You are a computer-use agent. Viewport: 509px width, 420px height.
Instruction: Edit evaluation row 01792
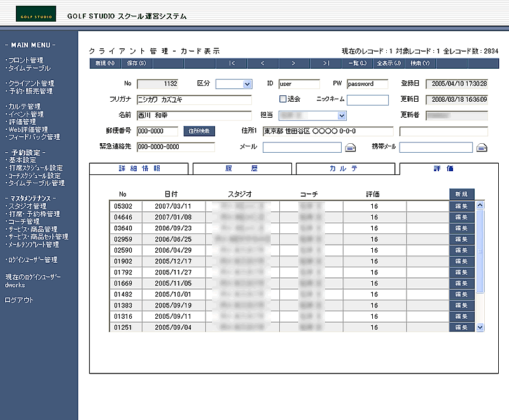[x=462, y=272]
